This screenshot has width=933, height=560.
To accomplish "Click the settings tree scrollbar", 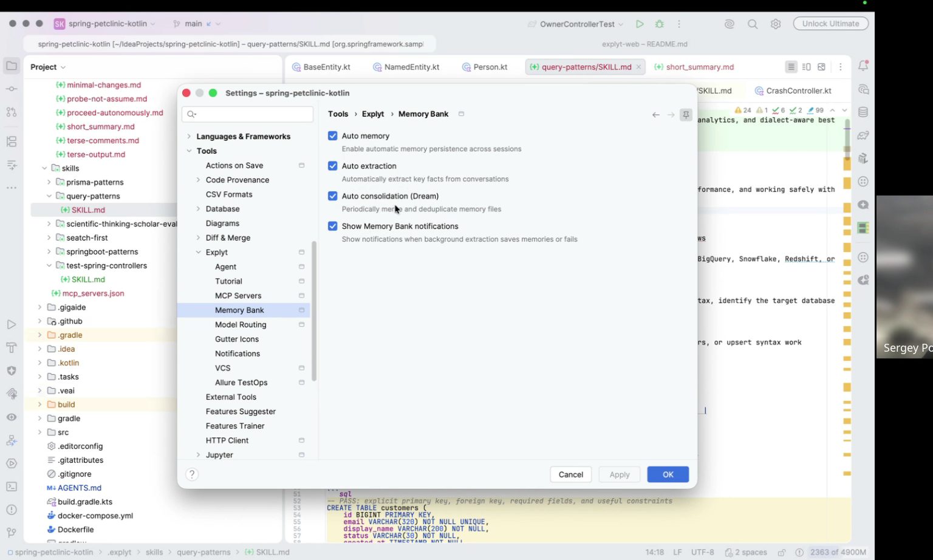I will click(x=314, y=311).
